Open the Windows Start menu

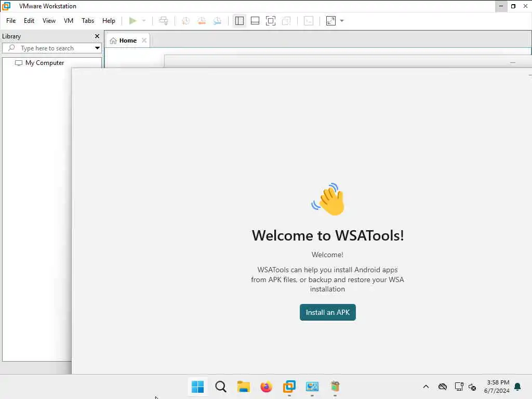[197, 387]
